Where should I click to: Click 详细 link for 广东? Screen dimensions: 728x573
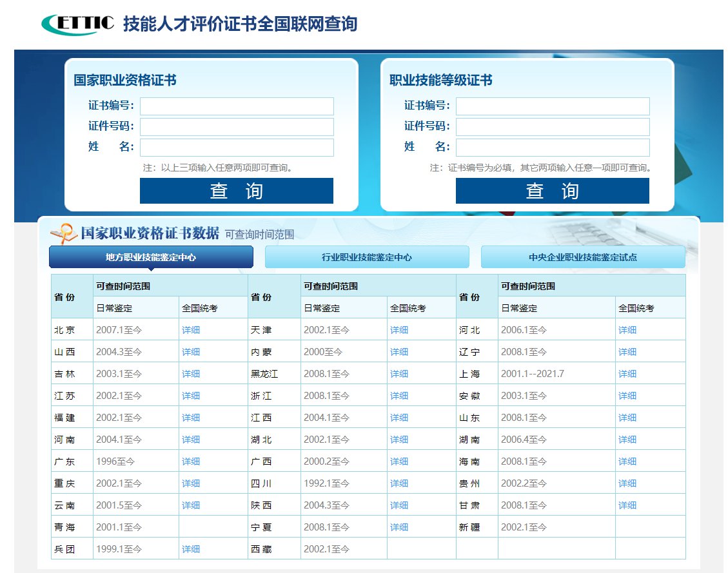pos(191,461)
